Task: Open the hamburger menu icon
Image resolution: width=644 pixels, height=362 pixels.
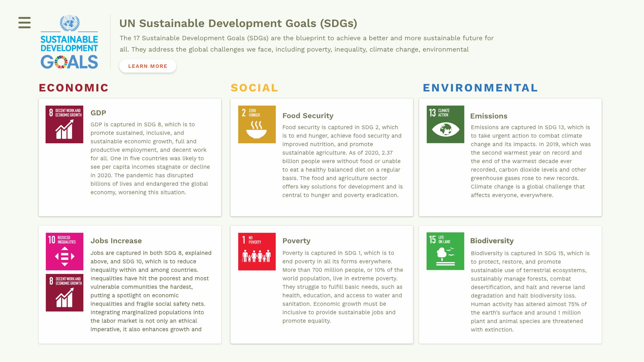Action: (25, 23)
